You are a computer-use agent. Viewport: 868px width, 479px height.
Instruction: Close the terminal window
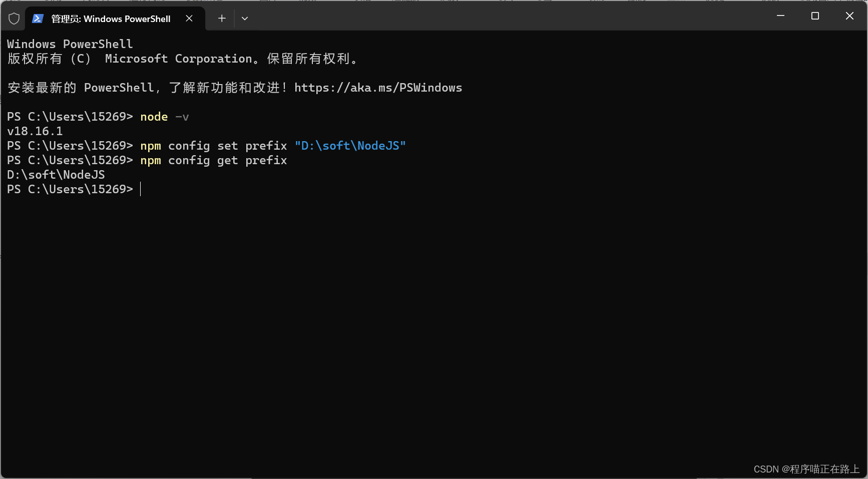[x=849, y=16]
